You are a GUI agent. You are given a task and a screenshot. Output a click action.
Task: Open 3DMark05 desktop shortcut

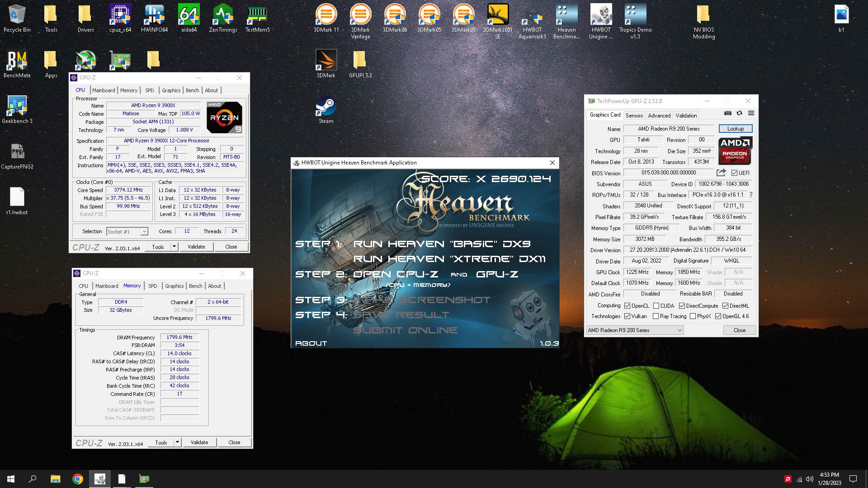point(429,18)
